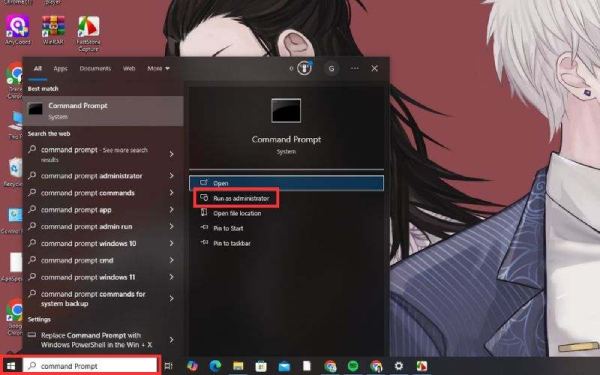Expand chevron for 'command prompt windows 11'
This screenshot has height=375, width=600.
(x=171, y=277)
